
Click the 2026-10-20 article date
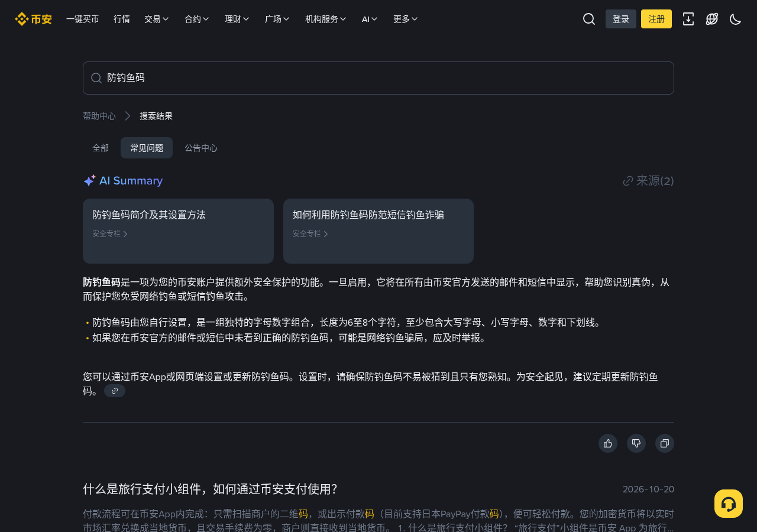tap(648, 489)
